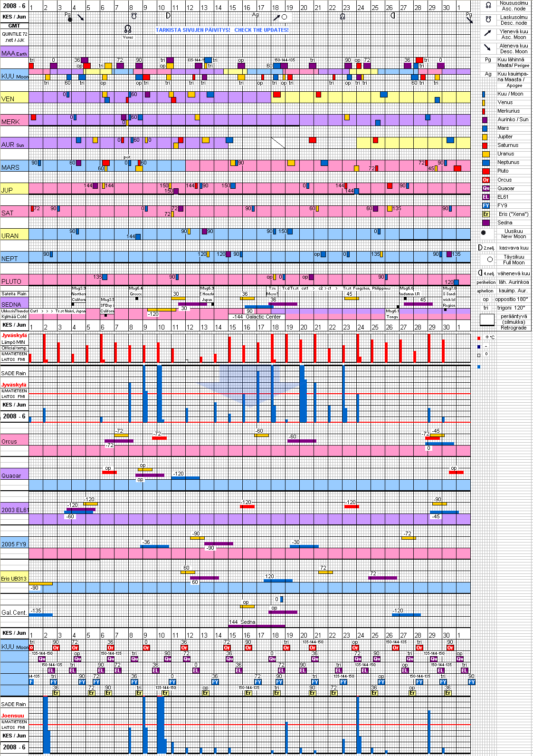533x756 pixels.
Task: Click the Retrograde box in the legend
Action: [487, 320]
